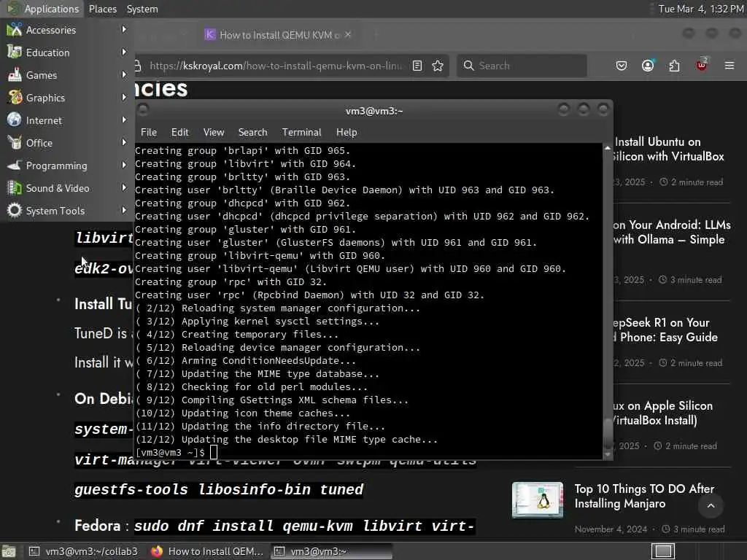Open the terminal Edit menu
Viewport: 747px width, 560px height.
(x=179, y=133)
